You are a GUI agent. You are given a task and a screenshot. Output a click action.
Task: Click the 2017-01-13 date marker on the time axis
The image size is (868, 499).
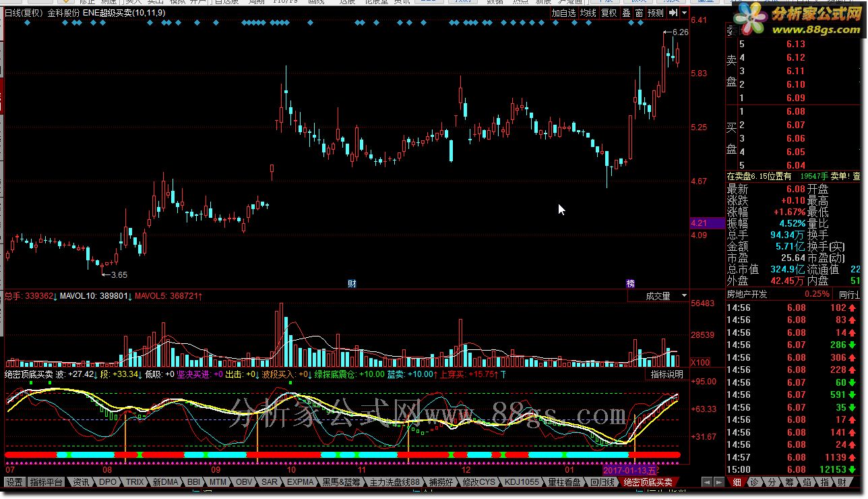[x=629, y=469]
